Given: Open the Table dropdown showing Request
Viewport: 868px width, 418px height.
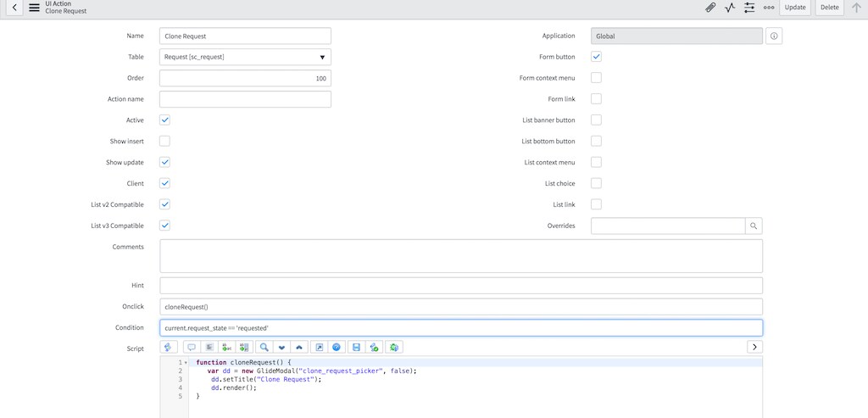Looking at the screenshot, I should coord(245,58).
